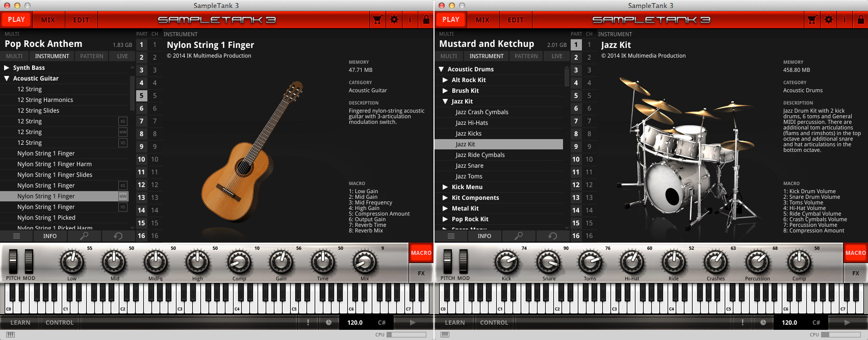Screen dimensions: 868x340
Task: Click the padlock icon in right window
Action: click(861, 20)
